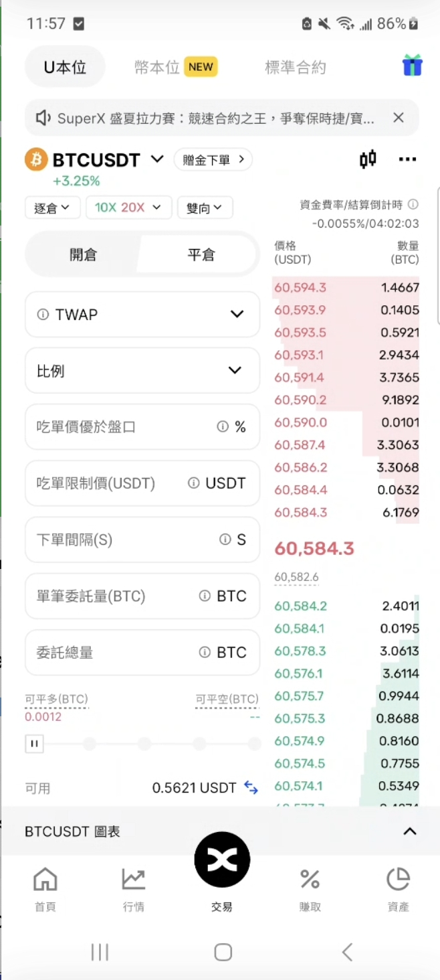Switch to the 幣本位 tab
Viewport: 440px width, 980px height.
[158, 67]
